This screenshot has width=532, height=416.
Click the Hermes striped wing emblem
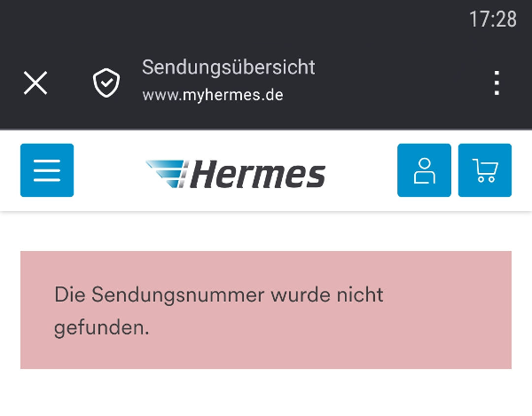(x=167, y=174)
